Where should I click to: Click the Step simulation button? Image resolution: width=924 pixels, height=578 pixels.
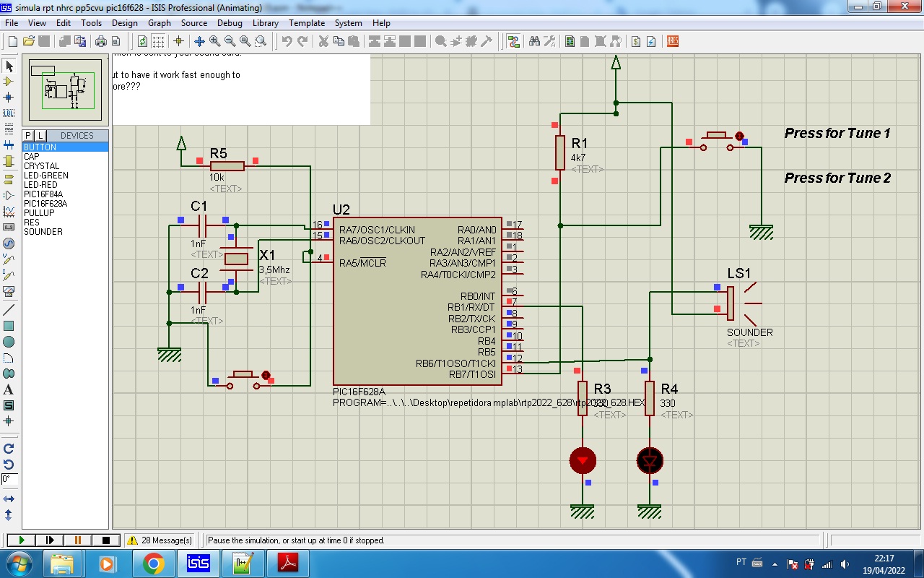[50, 540]
